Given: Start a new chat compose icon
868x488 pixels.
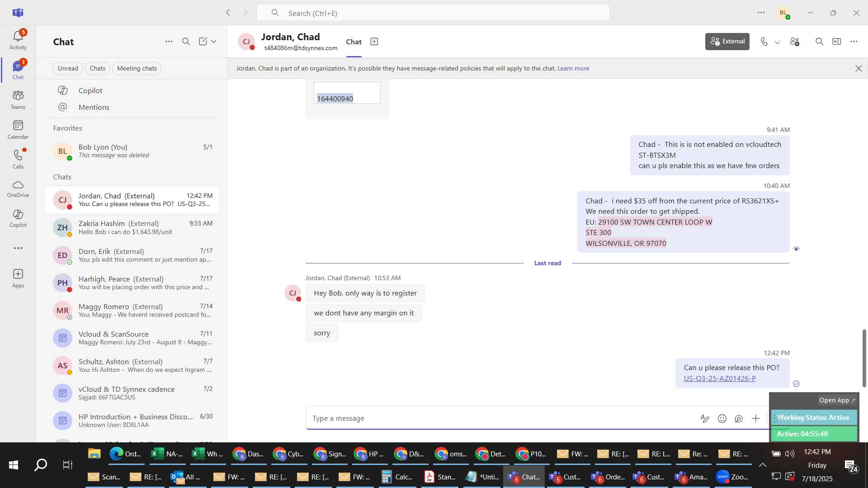Looking at the screenshot, I should point(203,42).
